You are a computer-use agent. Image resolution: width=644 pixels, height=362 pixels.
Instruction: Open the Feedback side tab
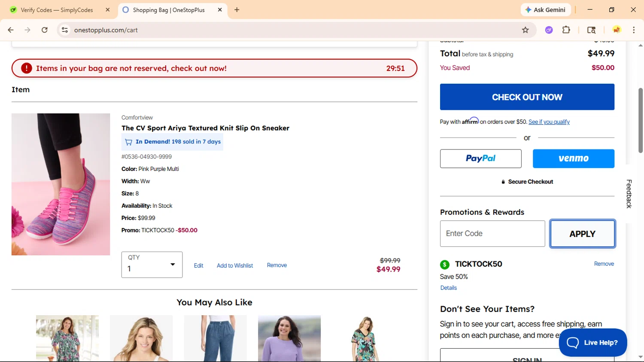(x=629, y=194)
